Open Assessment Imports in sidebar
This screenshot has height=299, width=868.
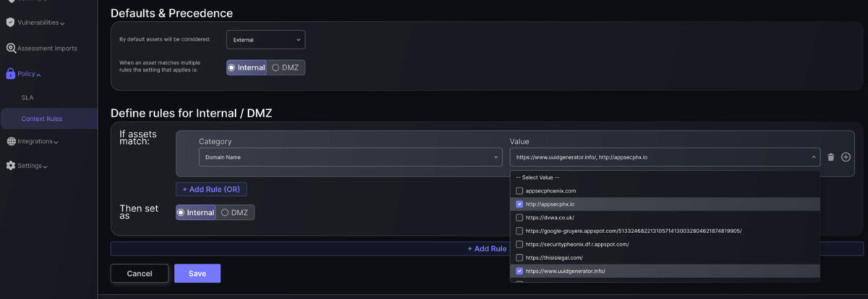[47, 49]
